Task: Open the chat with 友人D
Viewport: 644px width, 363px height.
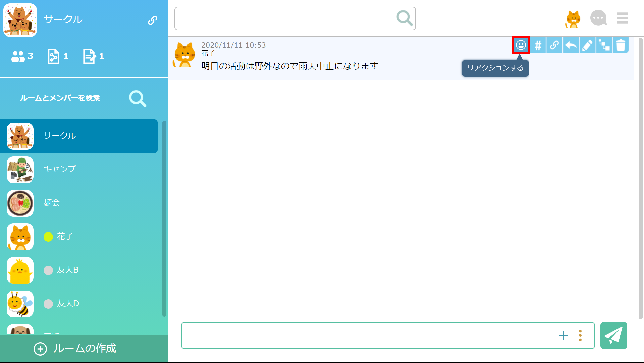Action: point(79,304)
